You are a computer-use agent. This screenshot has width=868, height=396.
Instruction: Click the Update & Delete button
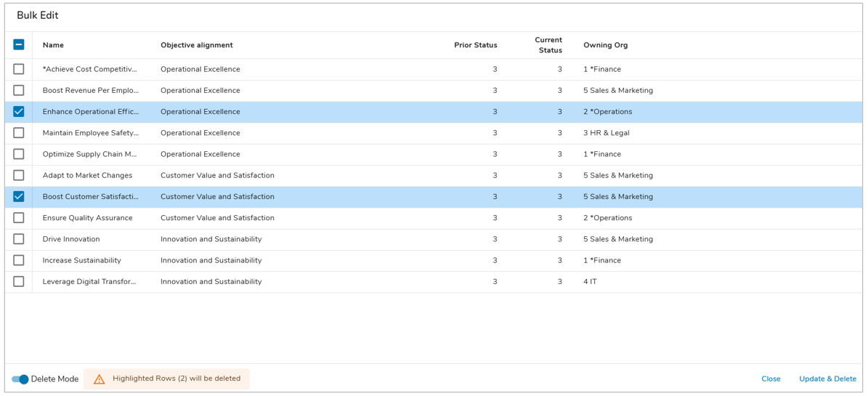pyautogui.click(x=827, y=379)
